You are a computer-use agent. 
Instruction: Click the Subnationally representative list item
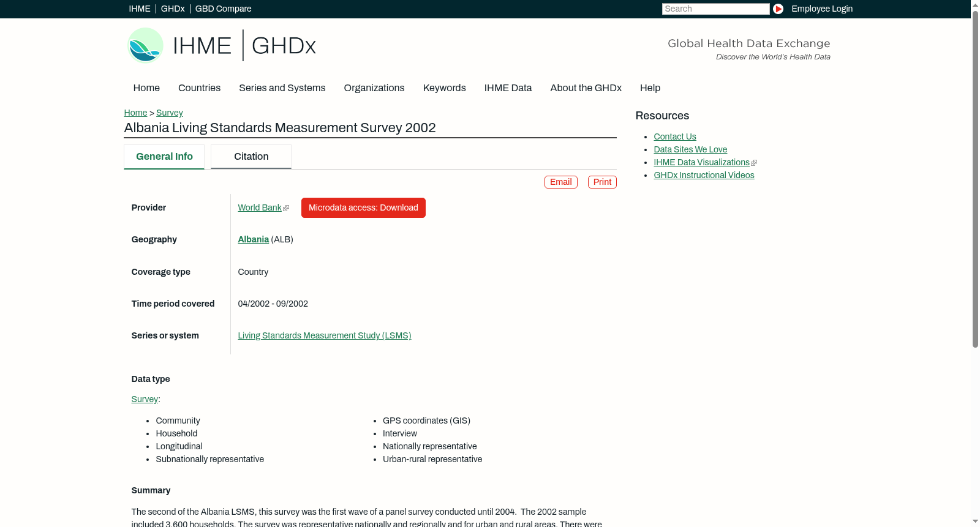(210, 459)
